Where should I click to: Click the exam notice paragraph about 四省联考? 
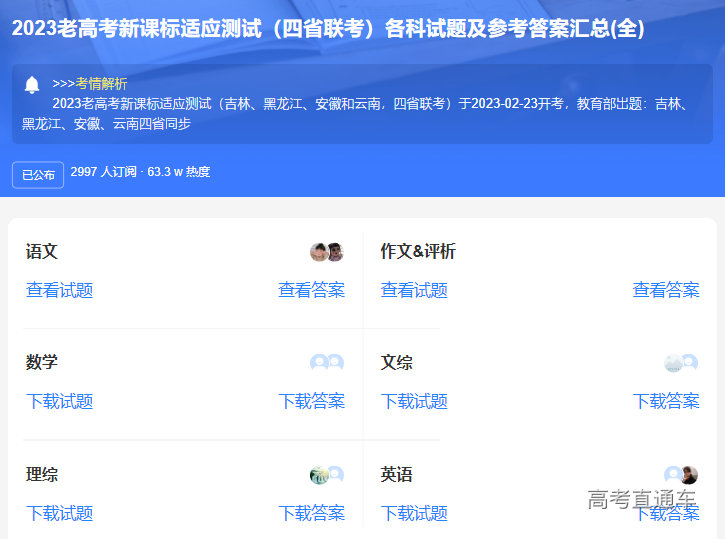pos(356,113)
